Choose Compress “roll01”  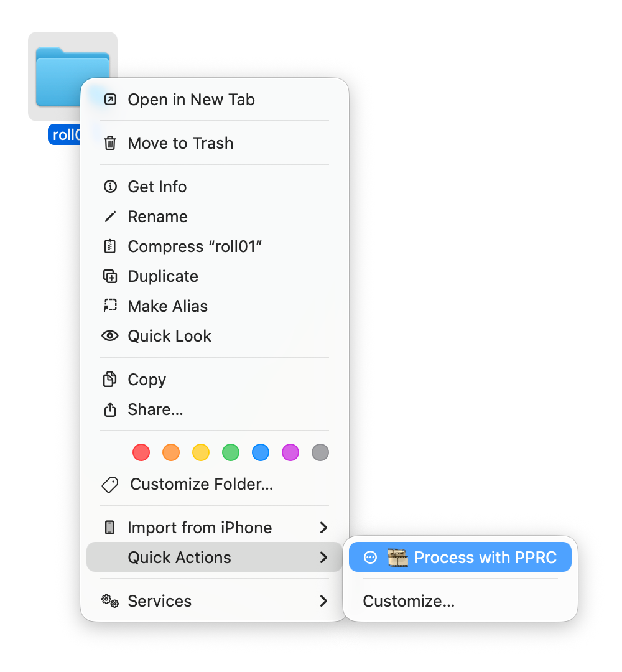[215, 246]
